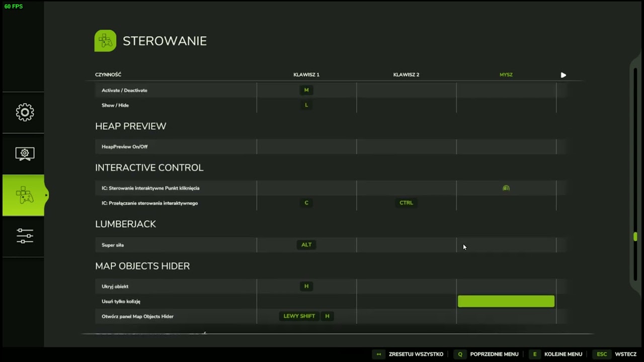This screenshot has height=362, width=644.
Task: Click the Q key icon in bottom bar
Action: [460, 354]
